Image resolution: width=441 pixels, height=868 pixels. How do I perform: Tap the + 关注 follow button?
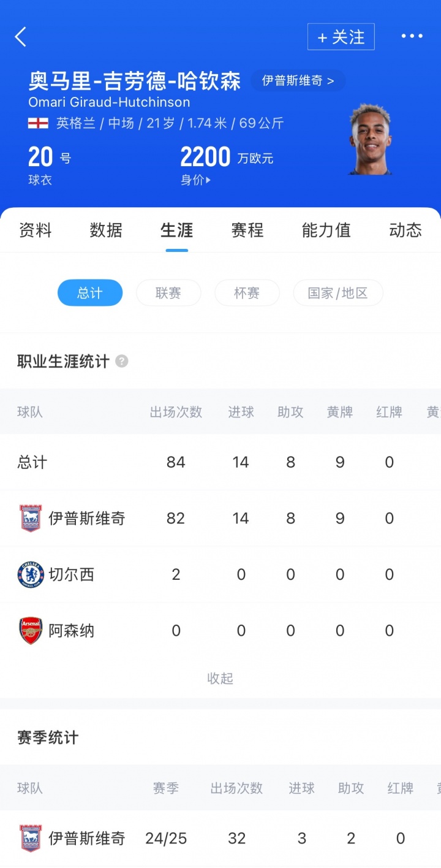click(x=341, y=37)
